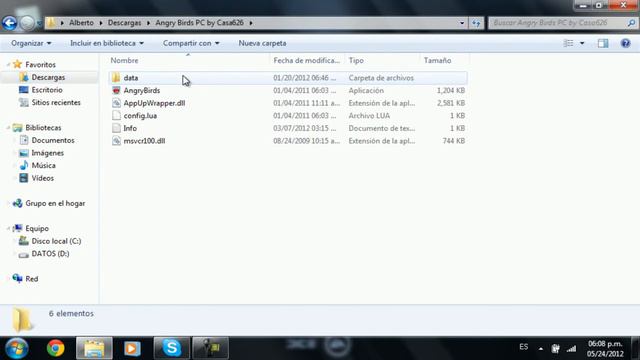Screen dimensions: 640x360
Task: Open the Help question mark button
Action: pyautogui.click(x=625, y=43)
